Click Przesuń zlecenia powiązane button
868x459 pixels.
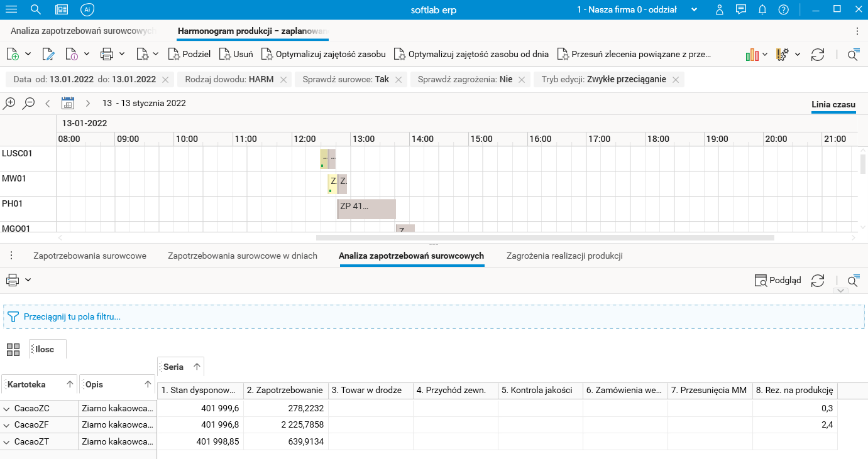(634, 55)
